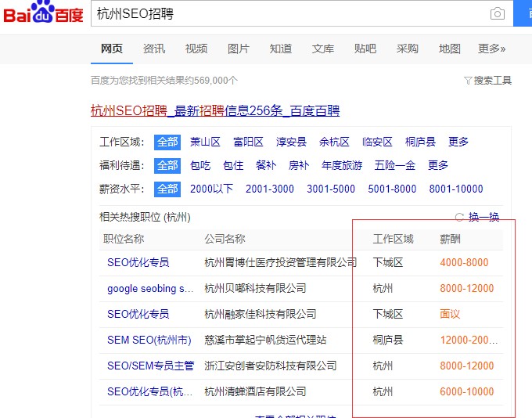Expand 更多 in 工作区域 row
This screenshot has height=418, width=532.
click(458, 142)
